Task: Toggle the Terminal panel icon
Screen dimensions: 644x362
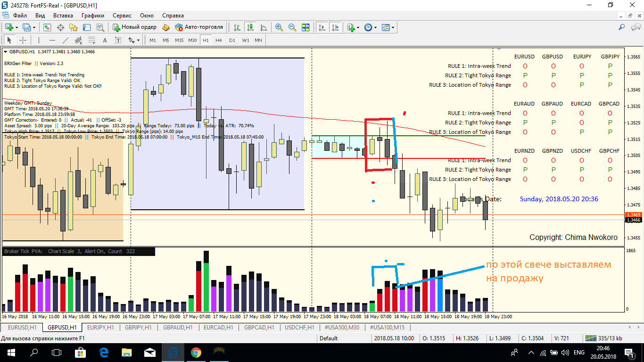Action: (x=87, y=27)
